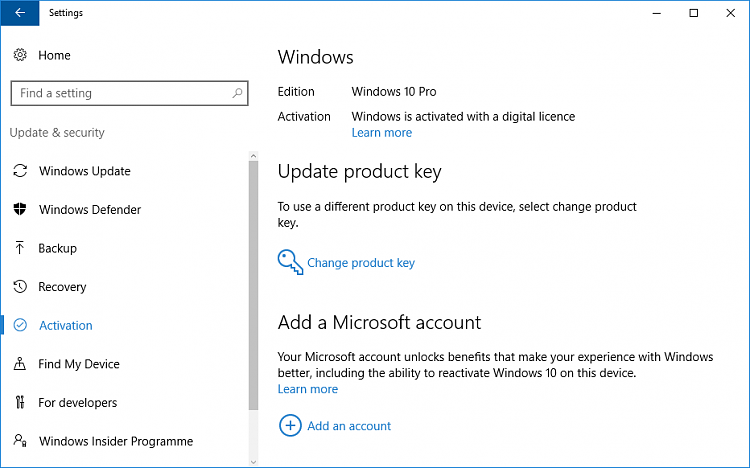750x468 pixels.
Task: Click the Windows 10 Pro edition text
Action: pos(394,91)
